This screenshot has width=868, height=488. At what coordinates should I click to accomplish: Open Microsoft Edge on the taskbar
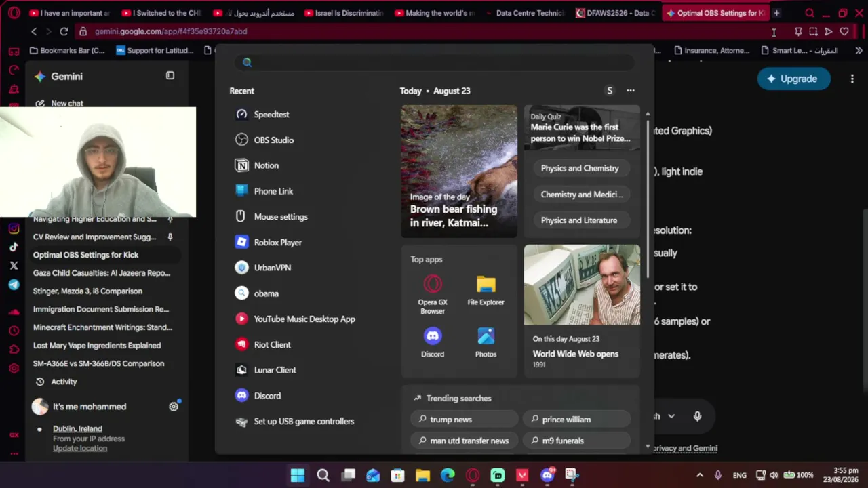pos(448,475)
